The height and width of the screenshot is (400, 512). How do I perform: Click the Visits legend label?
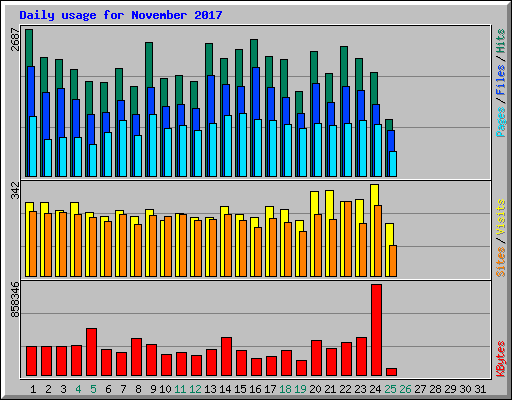point(501,218)
